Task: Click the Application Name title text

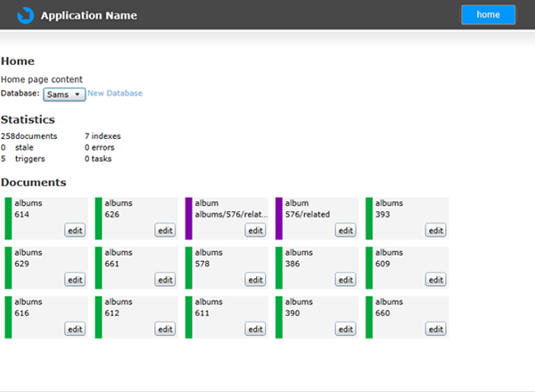Action: (x=88, y=15)
